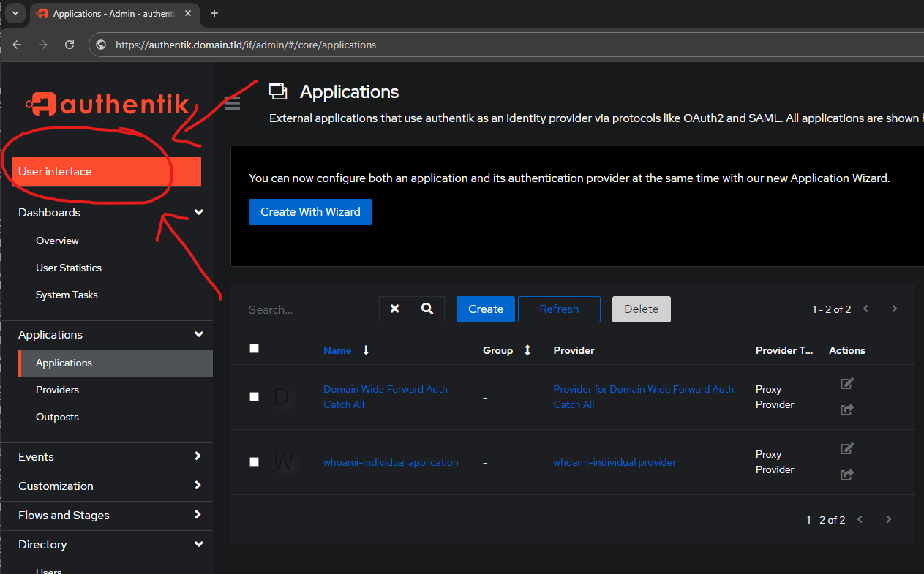Switch to the User interface
Image resolution: width=924 pixels, height=574 pixels.
pos(107,172)
